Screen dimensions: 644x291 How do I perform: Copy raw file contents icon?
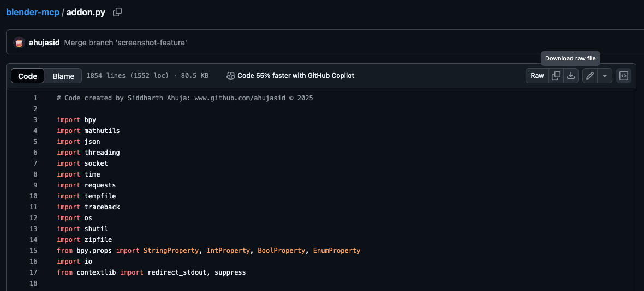[556, 76]
